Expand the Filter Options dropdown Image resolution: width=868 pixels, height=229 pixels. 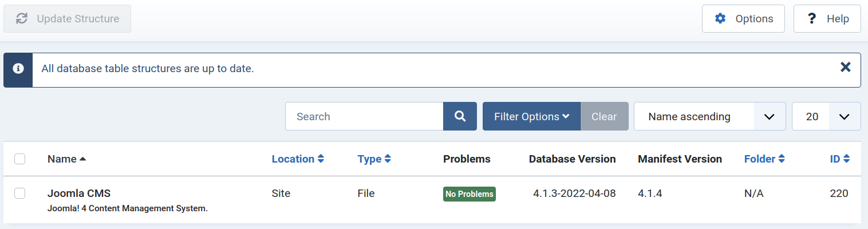(x=531, y=116)
